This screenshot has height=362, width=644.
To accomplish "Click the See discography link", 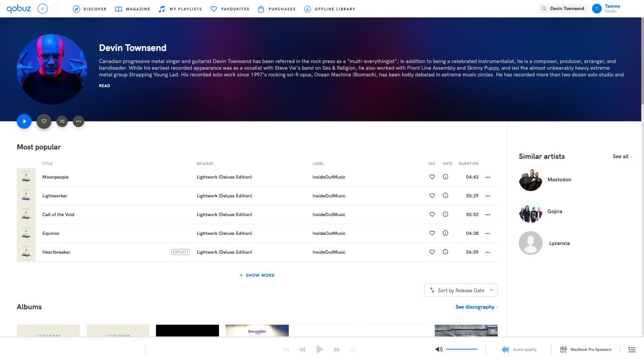I will (477, 307).
